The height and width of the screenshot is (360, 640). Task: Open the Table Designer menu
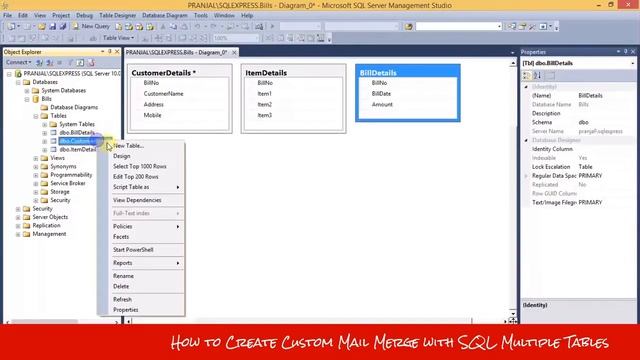pyautogui.click(x=118, y=16)
